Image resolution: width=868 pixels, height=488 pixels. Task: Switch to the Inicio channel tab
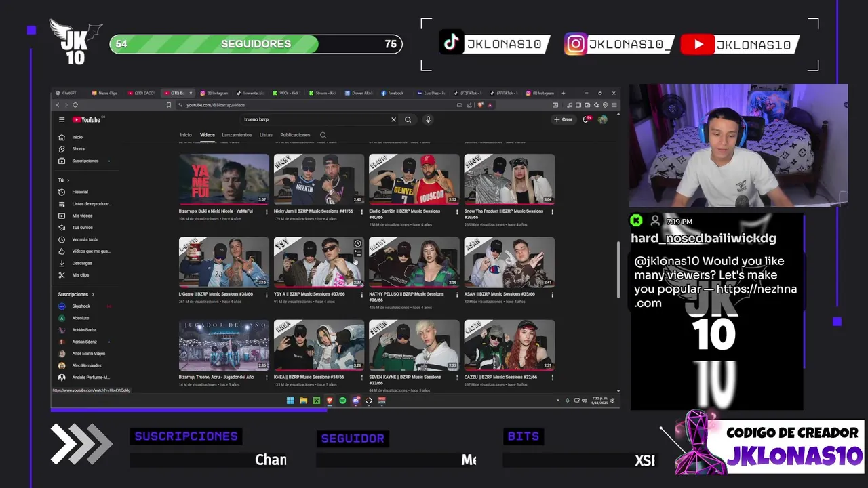(x=186, y=135)
